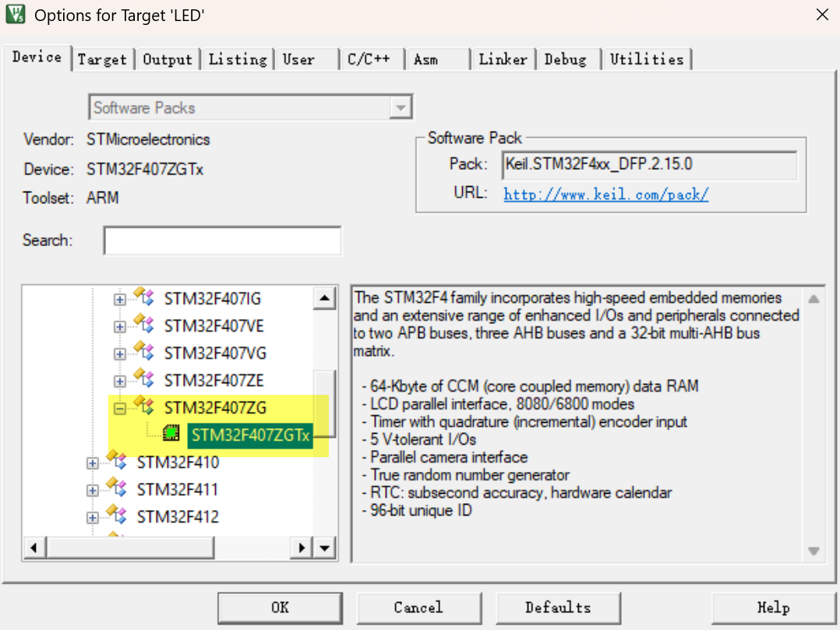Open the keil.com pack URL link
This screenshot has width=840, height=630.
(606, 194)
